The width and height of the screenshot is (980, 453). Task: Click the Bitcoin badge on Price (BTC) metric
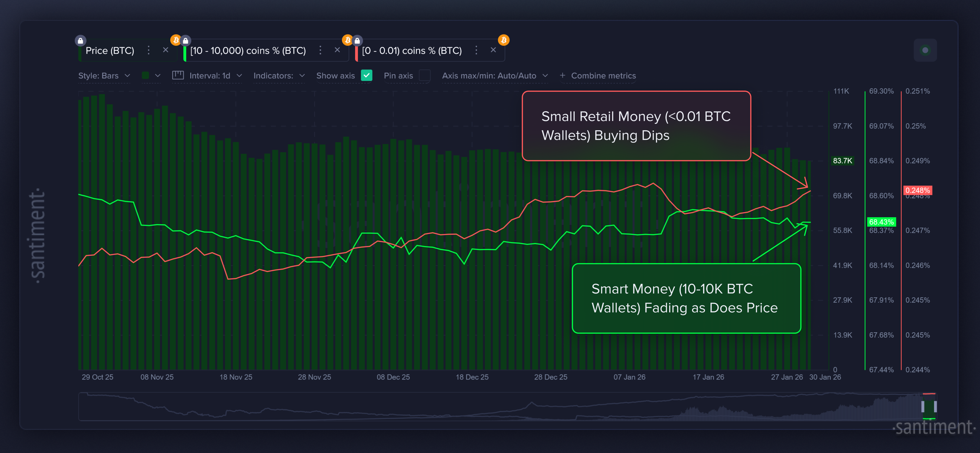click(x=176, y=40)
